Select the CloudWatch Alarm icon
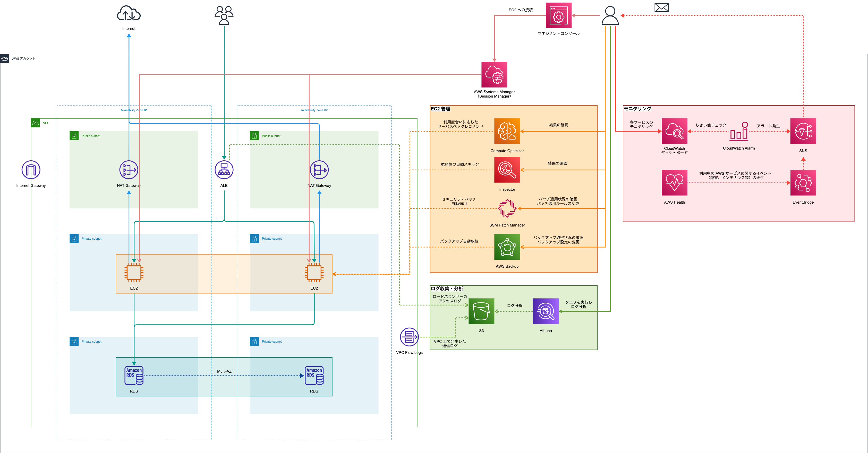Image resolution: width=868 pixels, height=453 pixels. point(739,131)
